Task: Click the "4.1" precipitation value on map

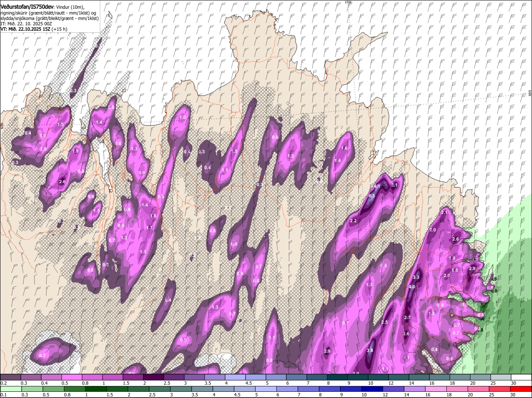Action: click(x=377, y=187)
